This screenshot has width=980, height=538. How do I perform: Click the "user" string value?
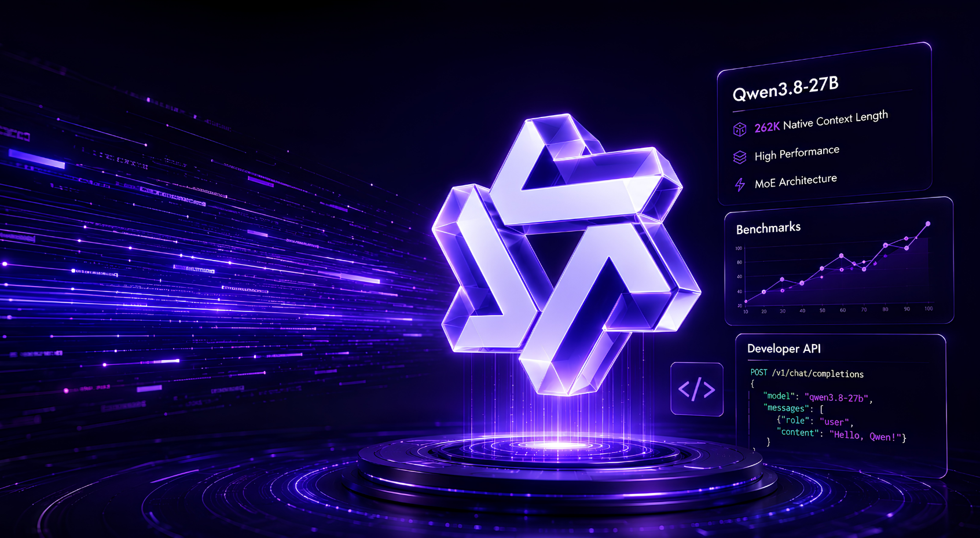coord(834,422)
